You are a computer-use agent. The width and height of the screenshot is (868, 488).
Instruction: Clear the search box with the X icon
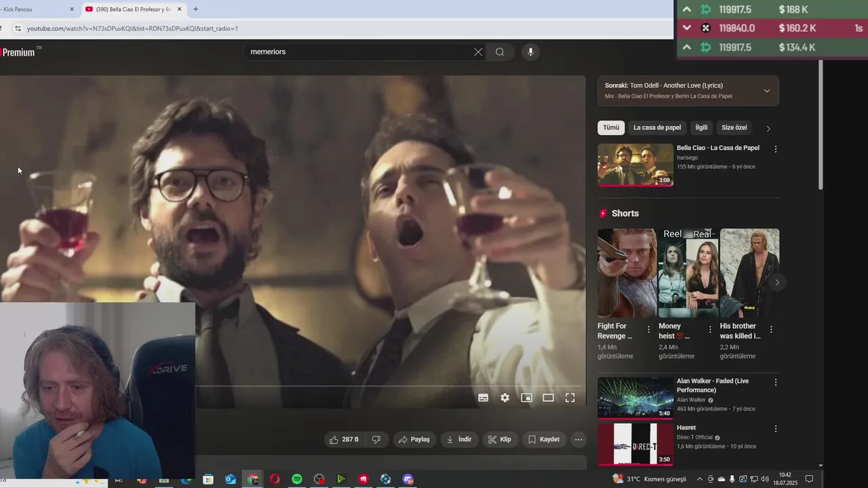(x=478, y=52)
